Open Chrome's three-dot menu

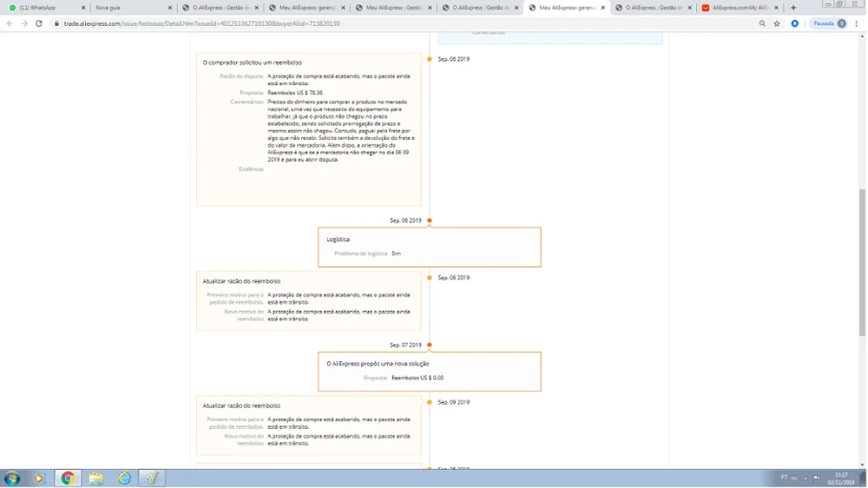(x=857, y=23)
